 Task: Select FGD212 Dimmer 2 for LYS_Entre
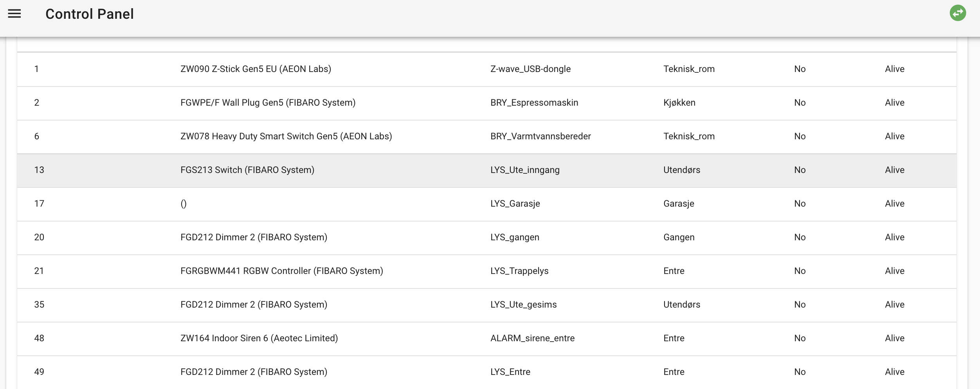point(254,372)
